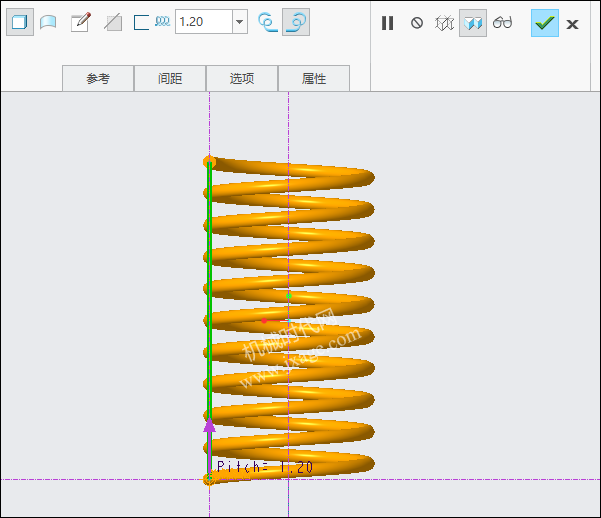Click the pitch input field showing 1.20
This screenshot has width=601, height=518.
(204, 22)
